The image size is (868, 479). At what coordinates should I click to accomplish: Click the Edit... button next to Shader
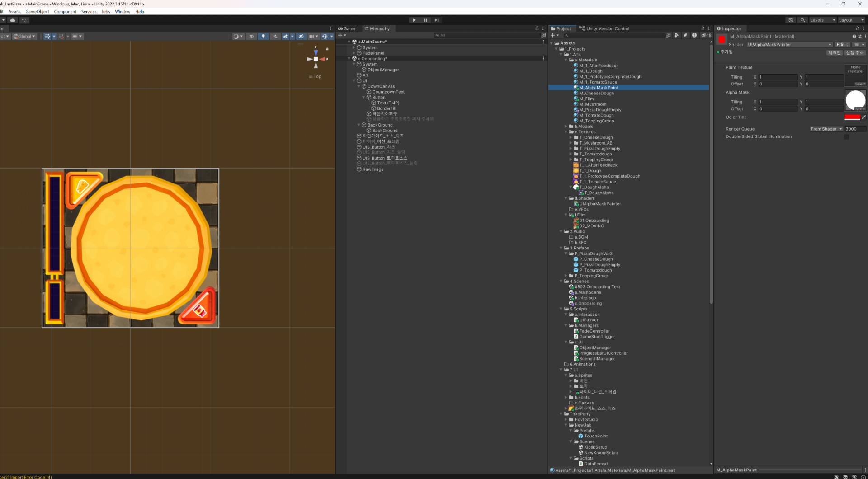842,45
